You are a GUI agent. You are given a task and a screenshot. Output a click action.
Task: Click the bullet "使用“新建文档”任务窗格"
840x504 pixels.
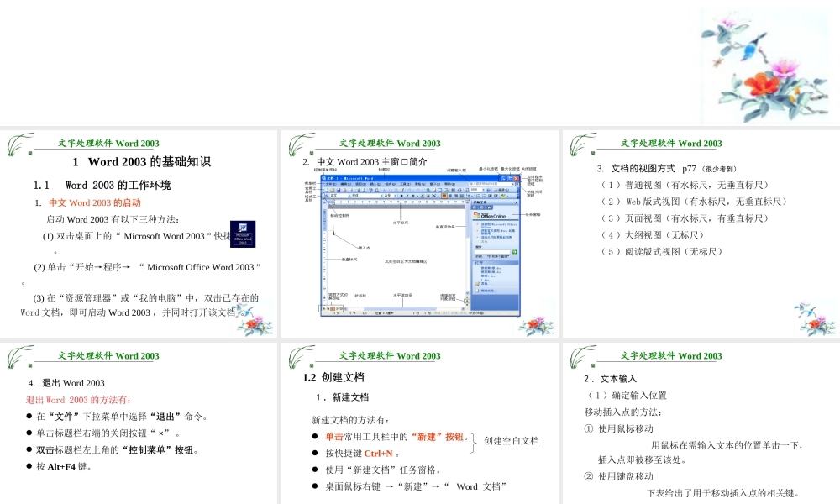[376, 470]
